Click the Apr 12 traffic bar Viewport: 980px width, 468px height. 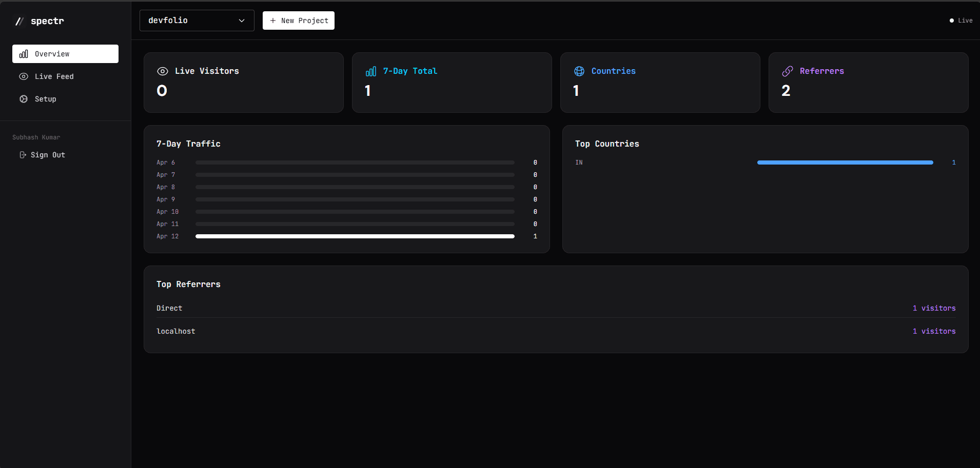click(355, 236)
